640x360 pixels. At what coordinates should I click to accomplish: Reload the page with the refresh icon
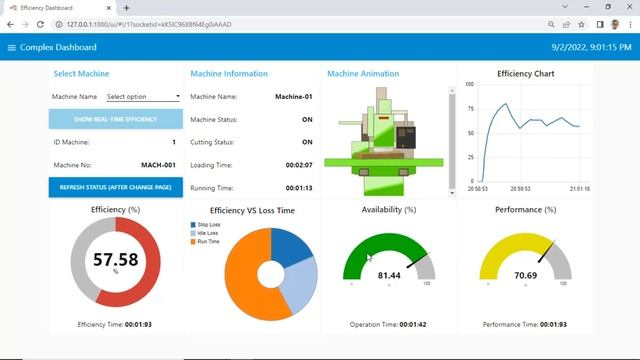click(40, 24)
